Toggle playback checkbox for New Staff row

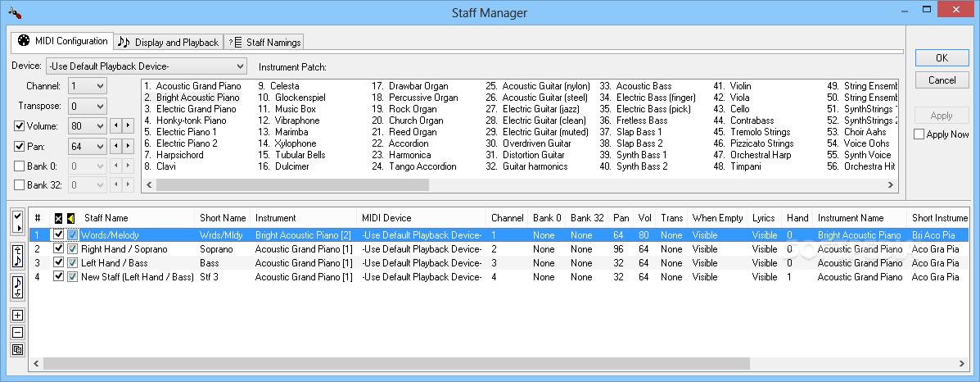73,277
